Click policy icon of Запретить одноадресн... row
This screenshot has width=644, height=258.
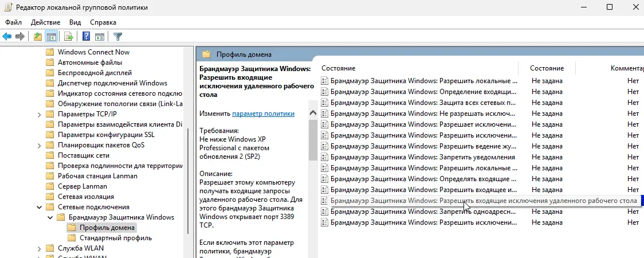point(324,212)
